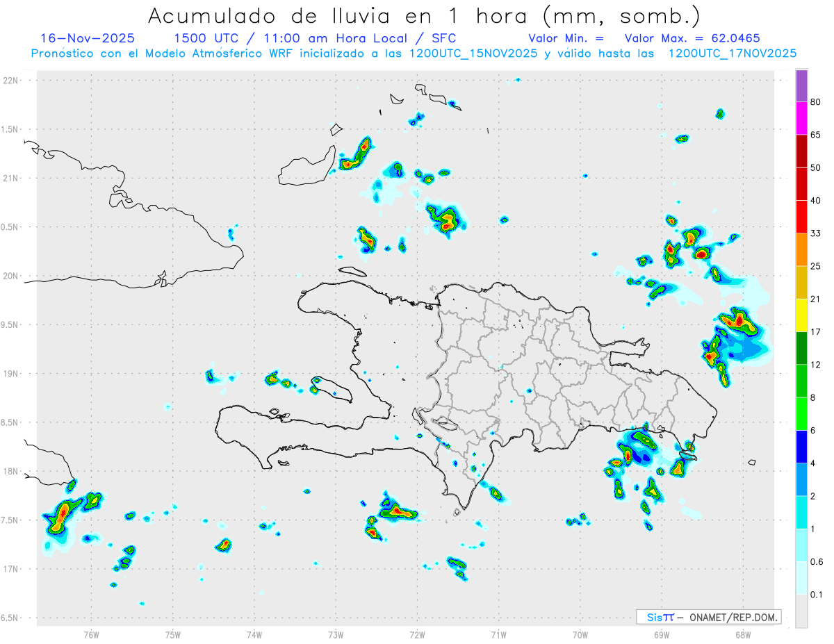Click the "33" color scale label

(x=816, y=233)
